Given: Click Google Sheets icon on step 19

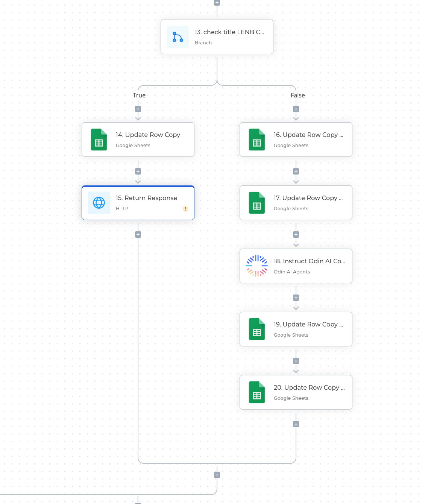Looking at the screenshot, I should click(257, 329).
